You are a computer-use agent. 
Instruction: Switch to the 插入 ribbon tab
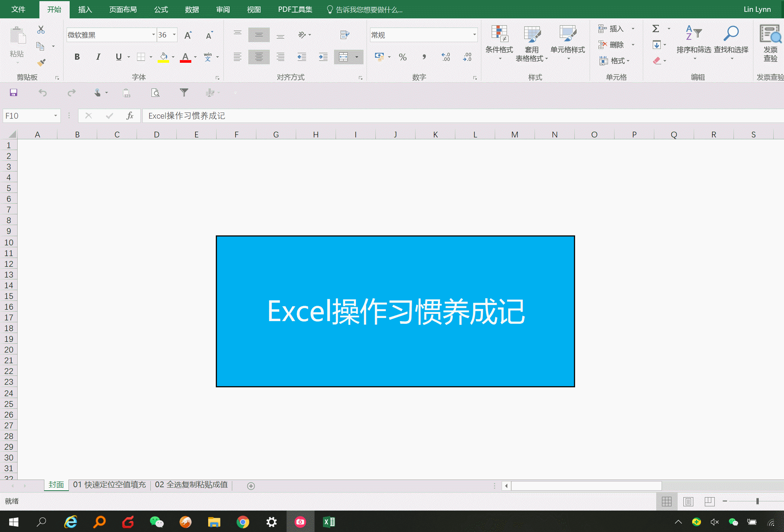tap(85, 10)
